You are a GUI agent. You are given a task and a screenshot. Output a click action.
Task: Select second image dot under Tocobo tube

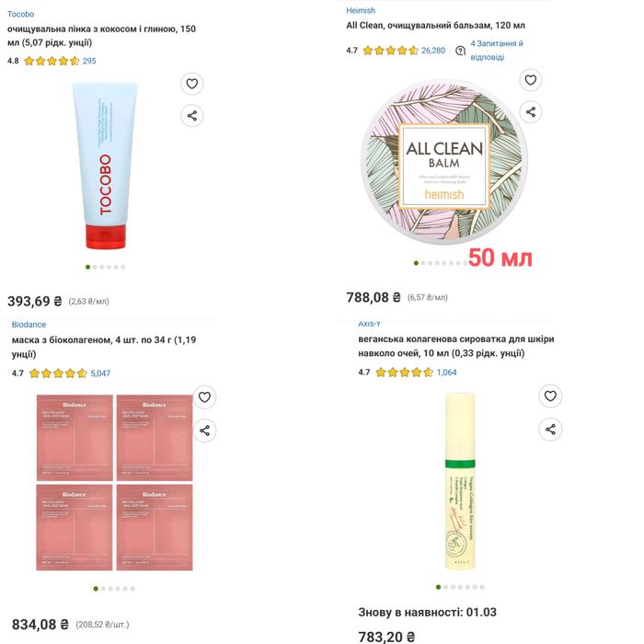95,267
